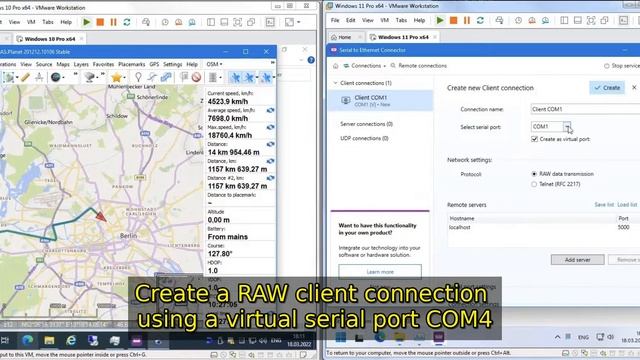Toggle the third GPS satellite button in SAS.Planet
Screen dimensions: 640x360
pos(266,77)
